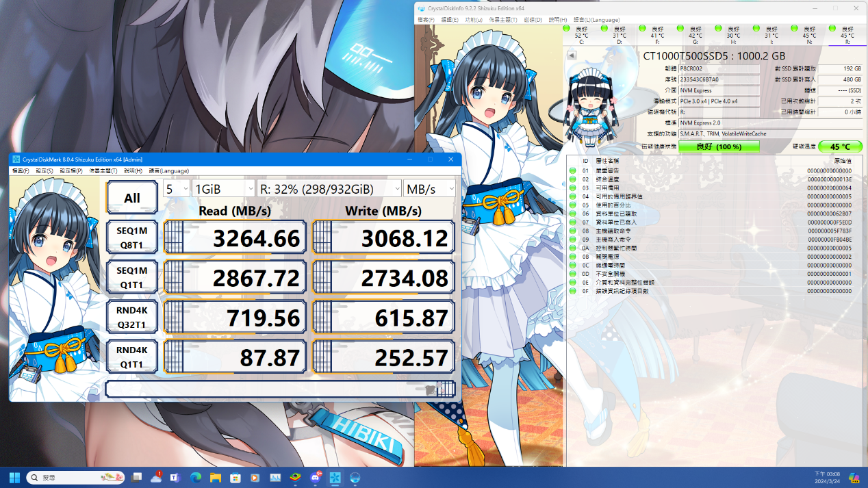Viewport: 868px width, 488px height.
Task: Click the taskbar search box
Action: 76,477
